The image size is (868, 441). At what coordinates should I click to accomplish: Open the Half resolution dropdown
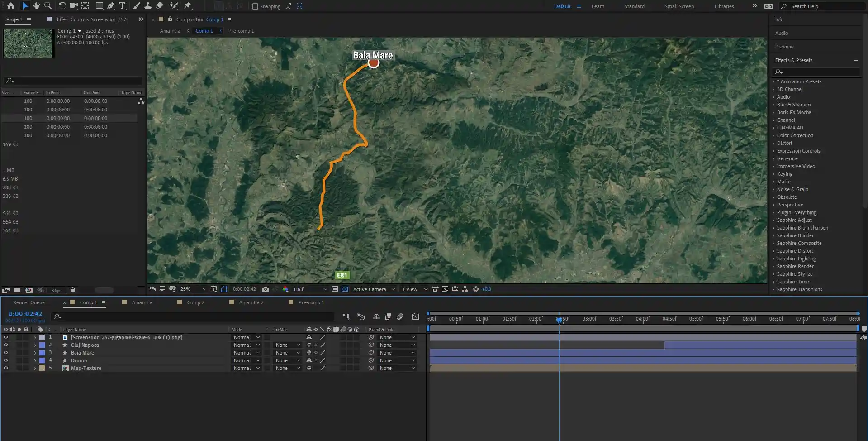click(x=310, y=289)
